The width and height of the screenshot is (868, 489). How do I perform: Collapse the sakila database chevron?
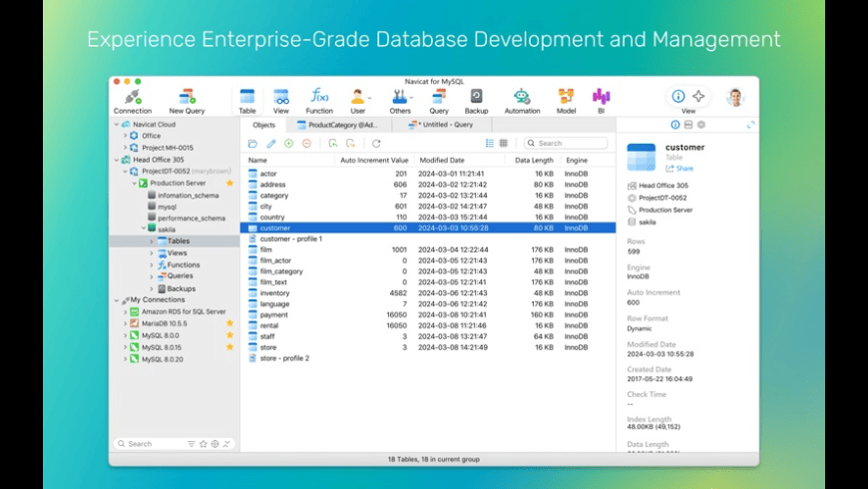[143, 229]
